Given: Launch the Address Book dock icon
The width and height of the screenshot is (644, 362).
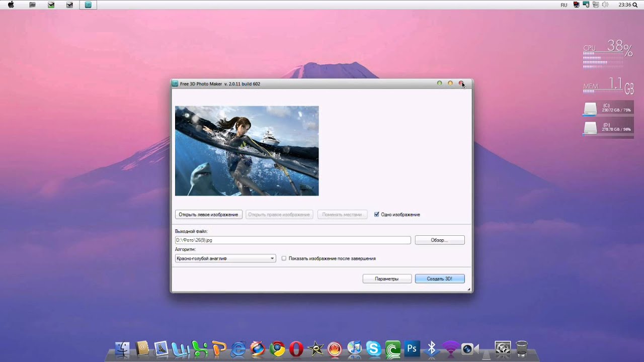Looking at the screenshot, I should [x=142, y=348].
